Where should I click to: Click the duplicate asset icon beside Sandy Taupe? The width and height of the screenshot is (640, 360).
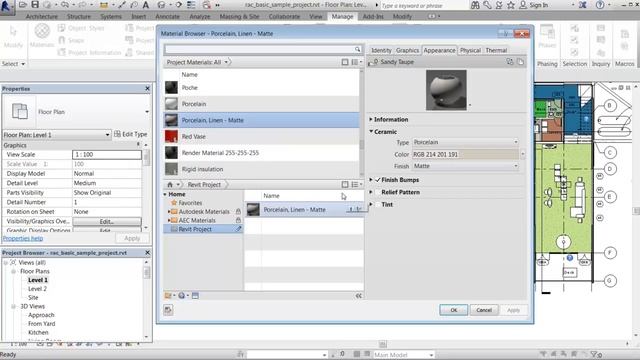[x=520, y=62]
